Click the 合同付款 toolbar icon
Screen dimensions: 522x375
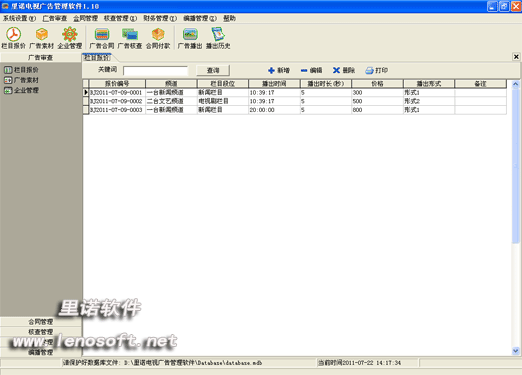(158, 38)
